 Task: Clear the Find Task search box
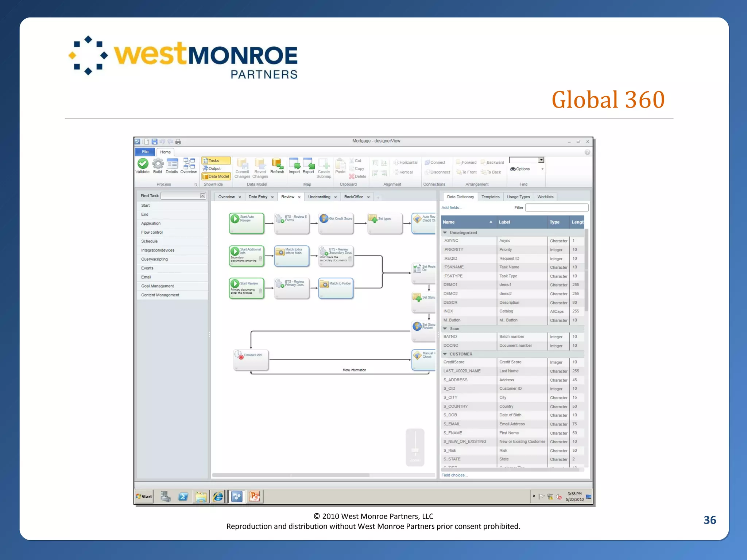(202, 196)
